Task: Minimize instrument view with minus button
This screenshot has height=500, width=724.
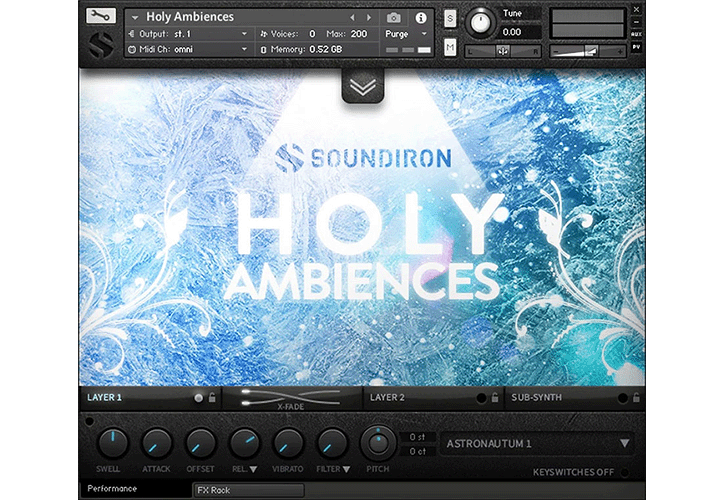Action: 636,22
